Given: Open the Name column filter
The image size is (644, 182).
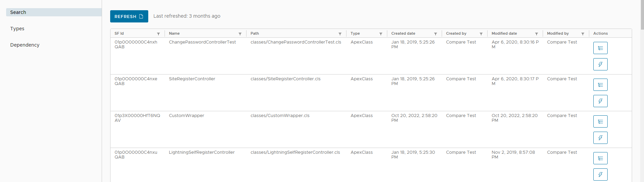Looking at the screenshot, I should (240, 34).
